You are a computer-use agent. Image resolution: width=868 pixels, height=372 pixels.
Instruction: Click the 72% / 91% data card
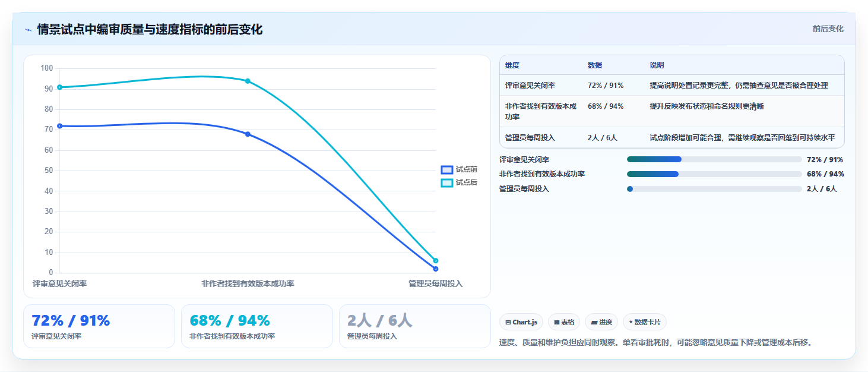pyautogui.click(x=99, y=326)
